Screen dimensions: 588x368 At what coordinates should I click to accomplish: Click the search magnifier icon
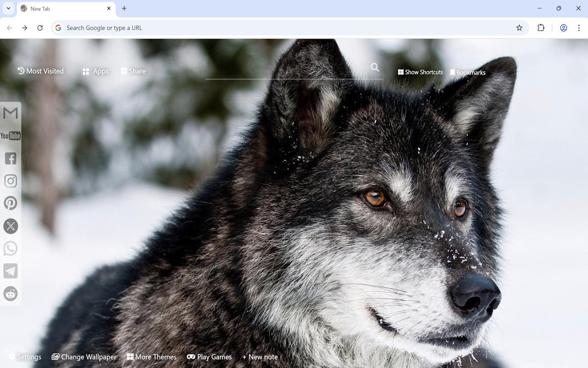coord(374,67)
